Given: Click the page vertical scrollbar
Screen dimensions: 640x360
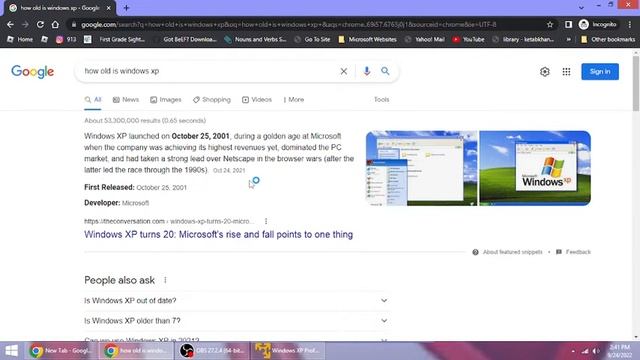Looking at the screenshot, I should click(x=636, y=84).
